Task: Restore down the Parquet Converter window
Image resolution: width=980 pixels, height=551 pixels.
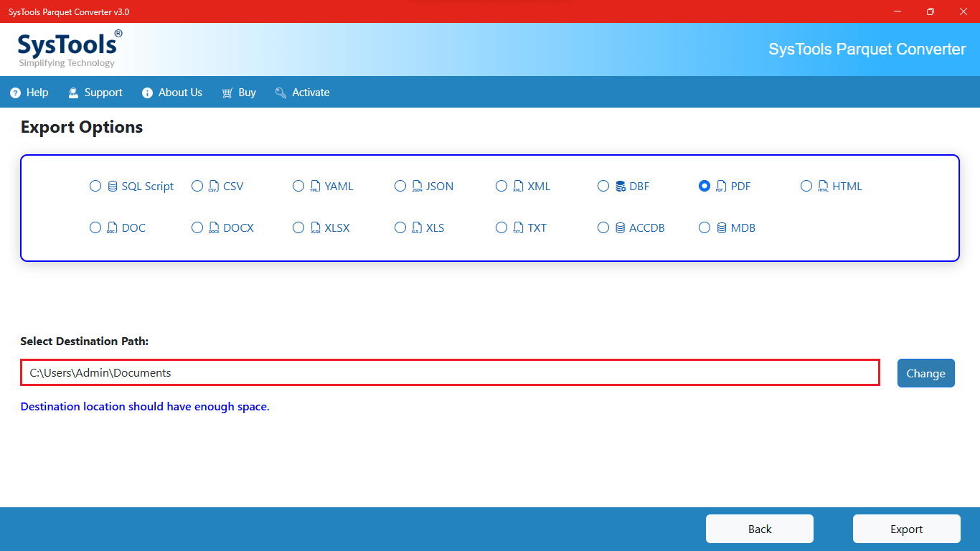Action: click(930, 11)
